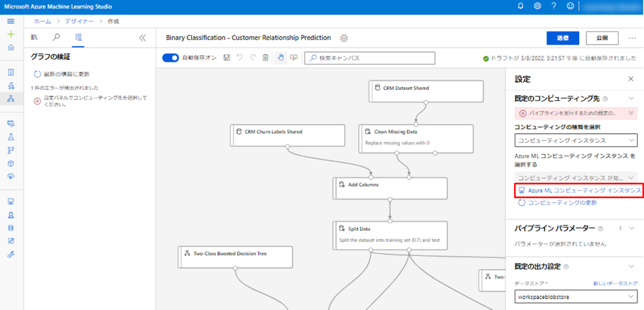
Task: Open Datastores cylinder icon
Action: coord(11,228)
